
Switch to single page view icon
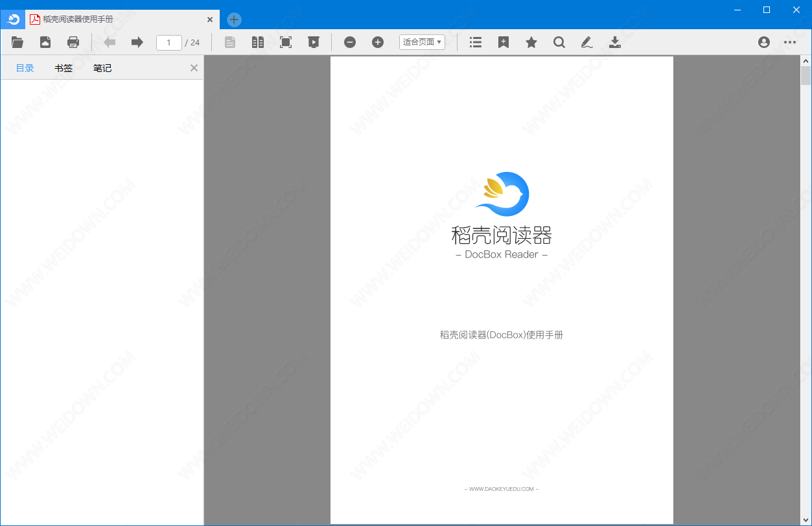(230, 42)
